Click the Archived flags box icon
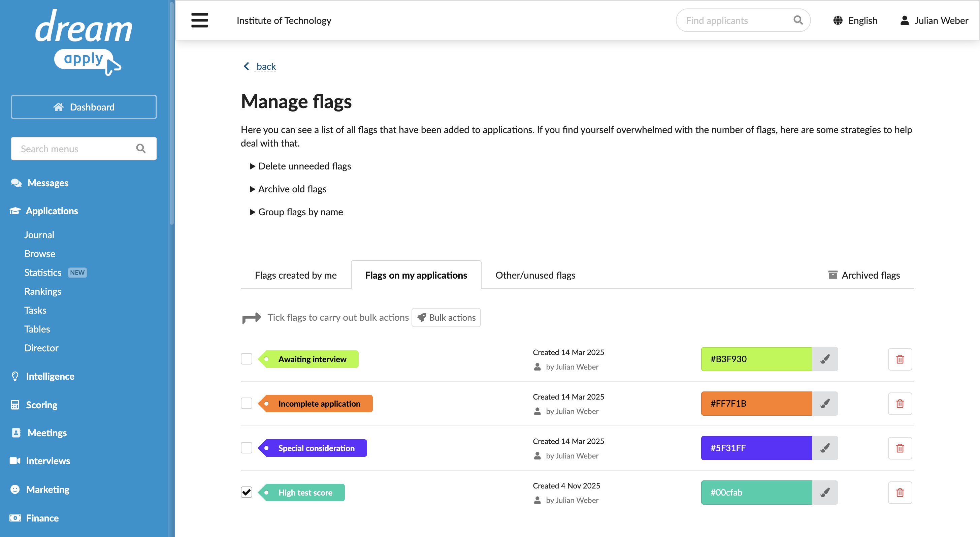 [833, 275]
